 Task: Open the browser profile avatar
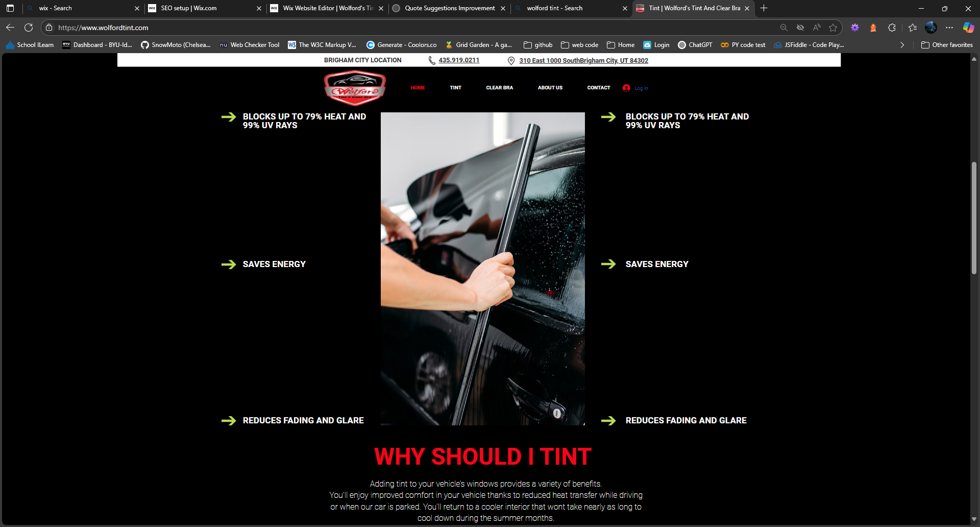click(930, 28)
